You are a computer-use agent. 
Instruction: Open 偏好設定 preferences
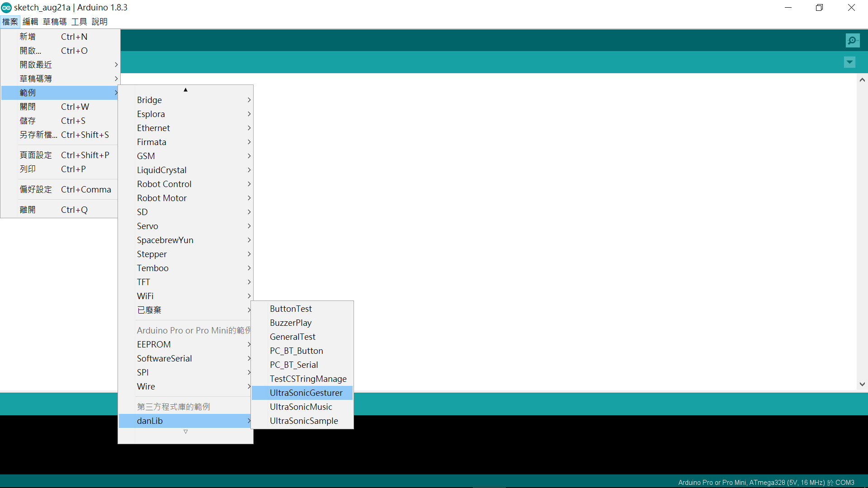coord(36,189)
